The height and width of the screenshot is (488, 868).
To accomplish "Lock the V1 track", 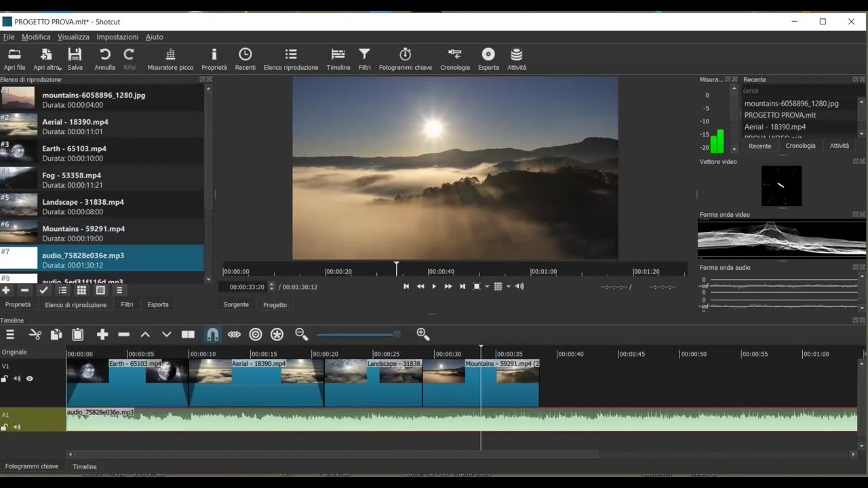I will coord(5,379).
